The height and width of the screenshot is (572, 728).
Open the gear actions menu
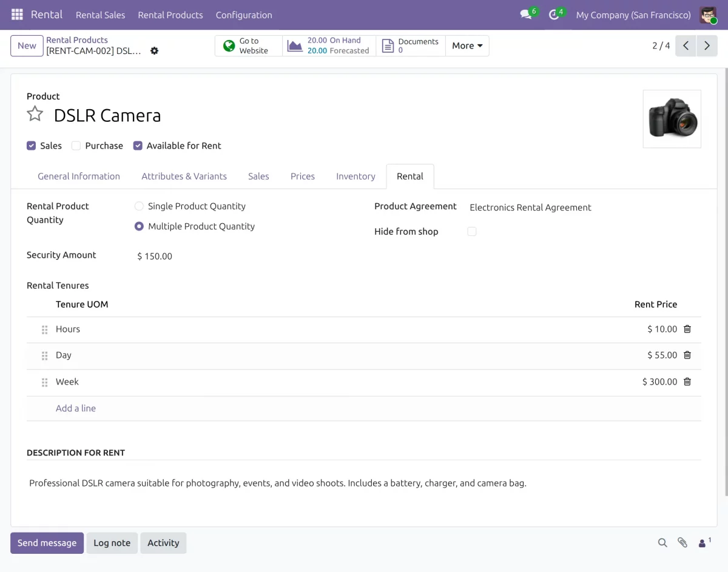pos(154,51)
